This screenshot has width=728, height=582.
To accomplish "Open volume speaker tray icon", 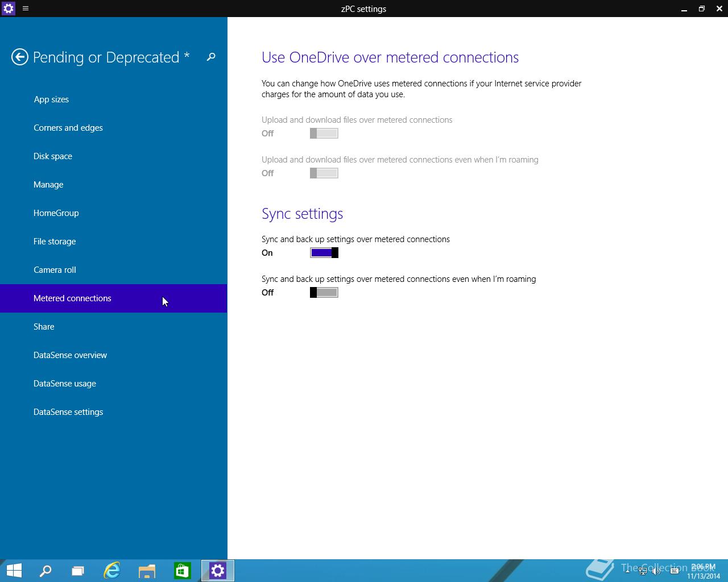I will pos(657,571).
